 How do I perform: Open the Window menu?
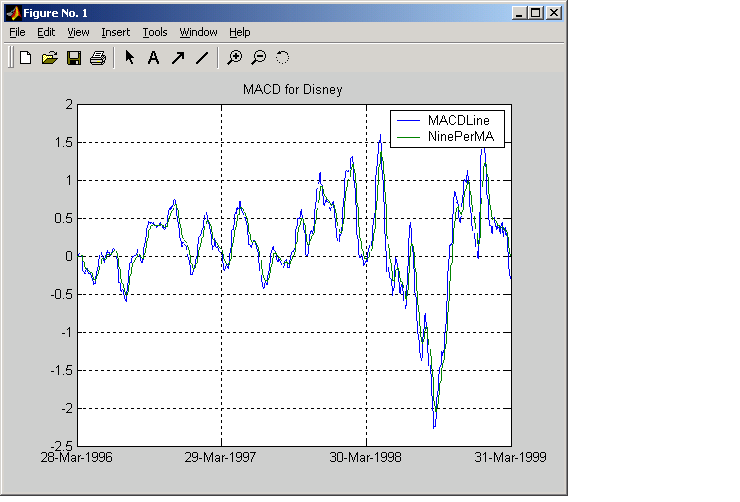click(198, 32)
